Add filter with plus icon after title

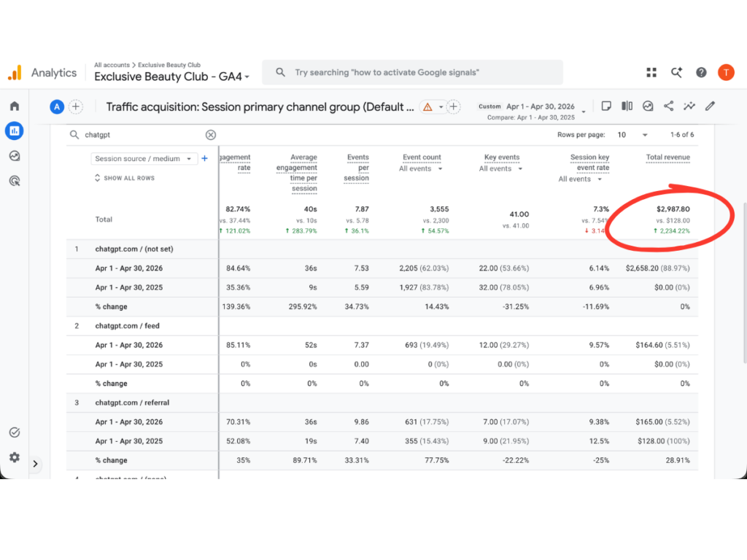(x=454, y=106)
